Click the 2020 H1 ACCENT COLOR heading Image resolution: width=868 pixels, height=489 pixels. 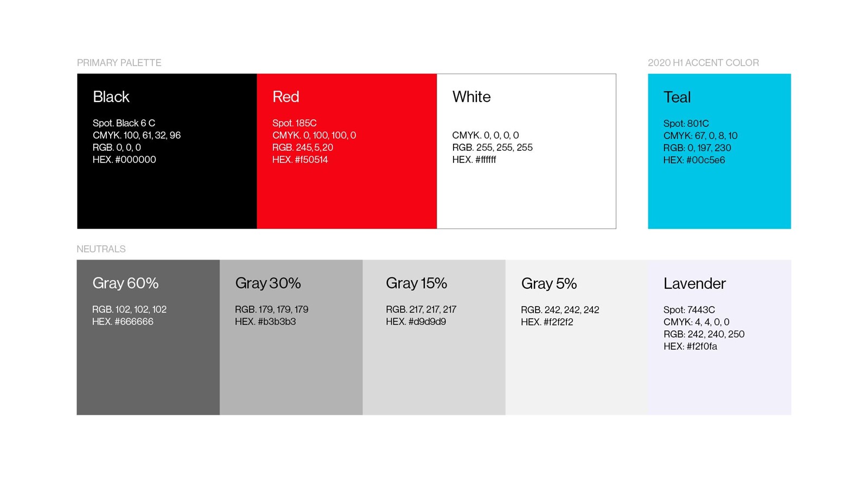[703, 62]
